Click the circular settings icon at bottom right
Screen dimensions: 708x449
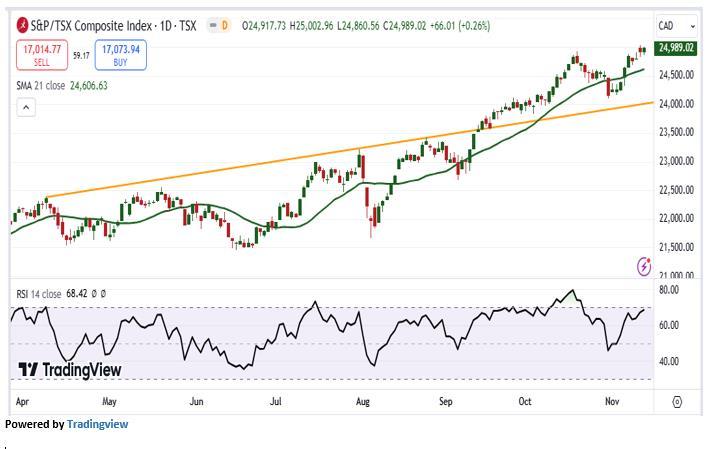coord(677,402)
